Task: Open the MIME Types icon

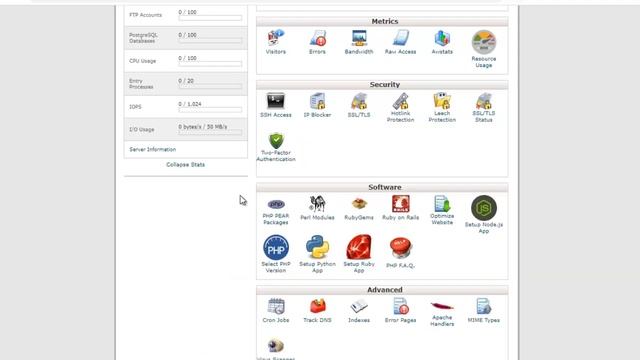Action: point(484,307)
